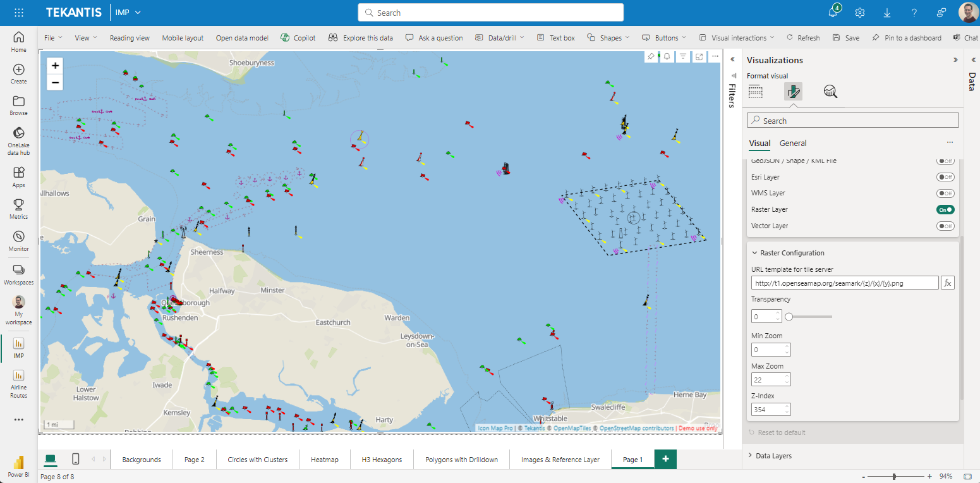
Task: Click the map zoom in plus button
Action: point(56,65)
